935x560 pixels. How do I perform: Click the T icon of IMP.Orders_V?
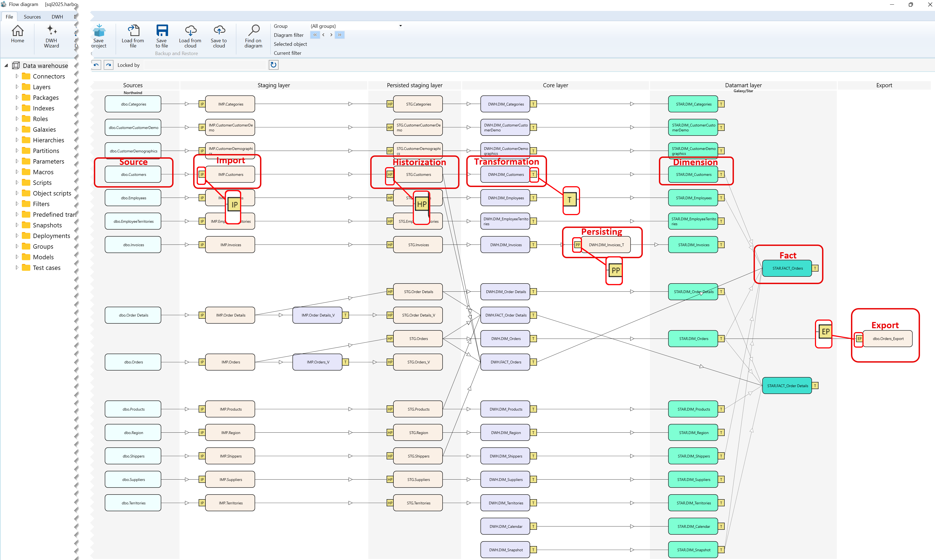345,362
